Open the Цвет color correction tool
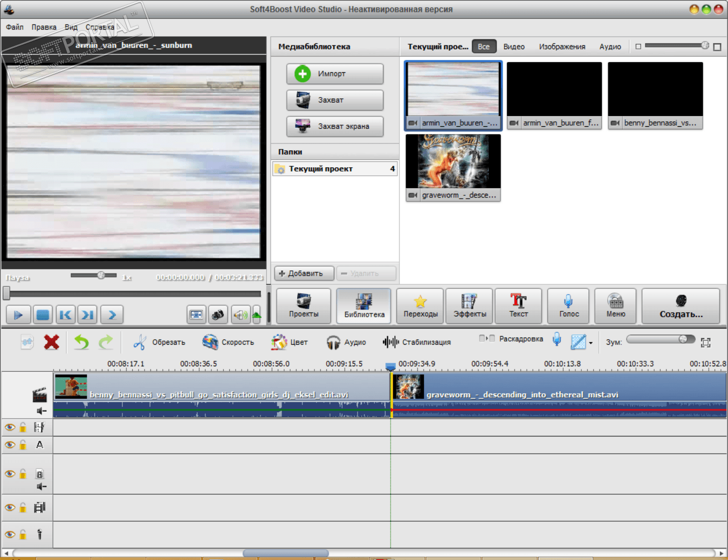 click(290, 342)
